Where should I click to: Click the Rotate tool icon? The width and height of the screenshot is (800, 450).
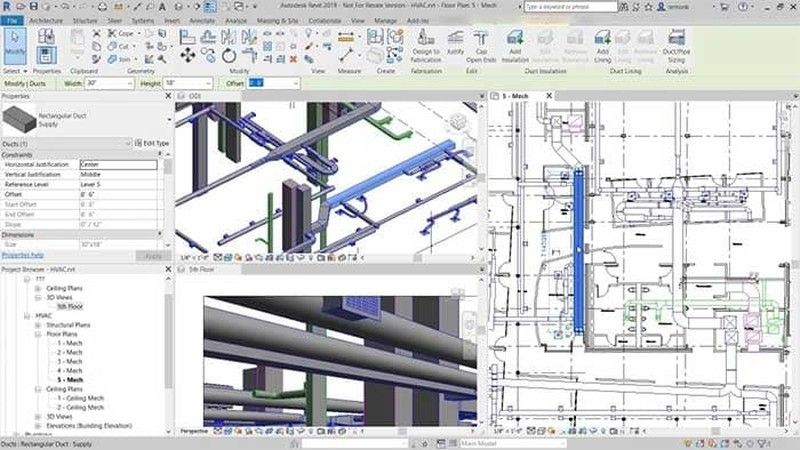point(229,55)
